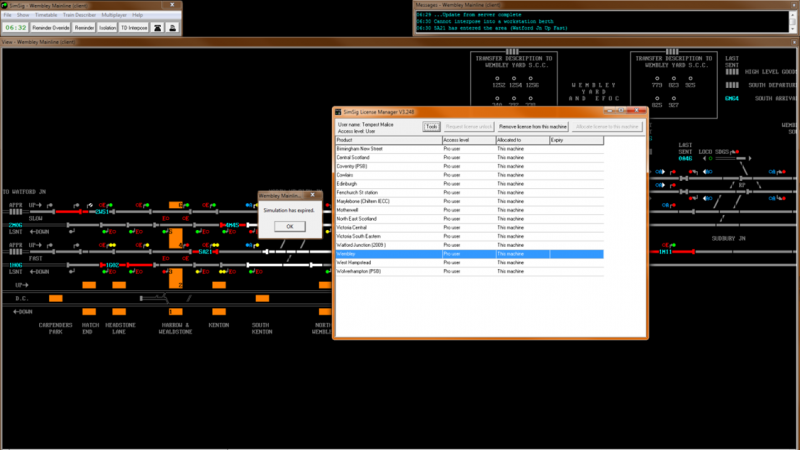The height and width of the screenshot is (450, 800).
Task: Click transfer indicator 823 circle
Action: [x=673, y=79]
